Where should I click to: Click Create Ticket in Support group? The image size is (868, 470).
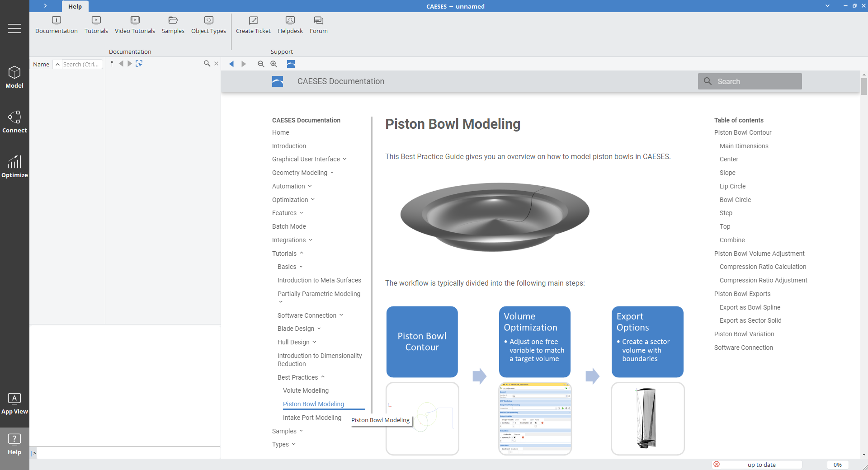click(x=253, y=25)
